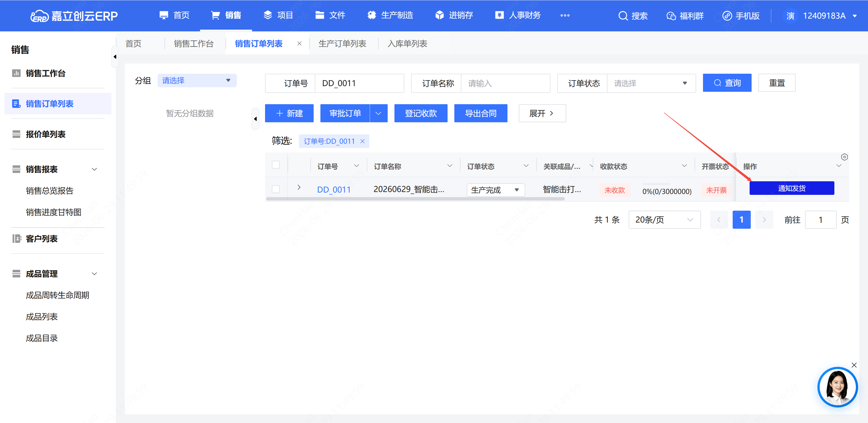The image size is (868, 423).
Task: Open the 审批订单 split dropdown arrow
Action: coord(379,114)
